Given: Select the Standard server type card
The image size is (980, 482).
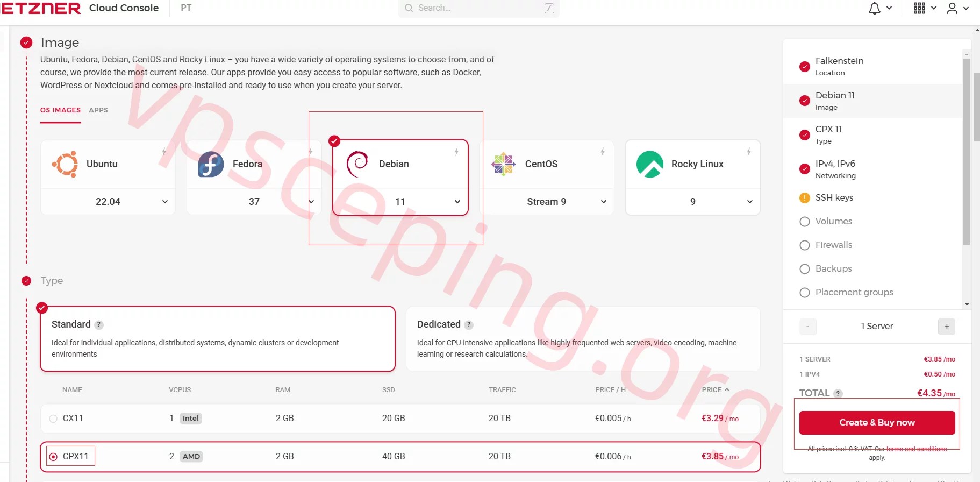Looking at the screenshot, I should [218, 339].
